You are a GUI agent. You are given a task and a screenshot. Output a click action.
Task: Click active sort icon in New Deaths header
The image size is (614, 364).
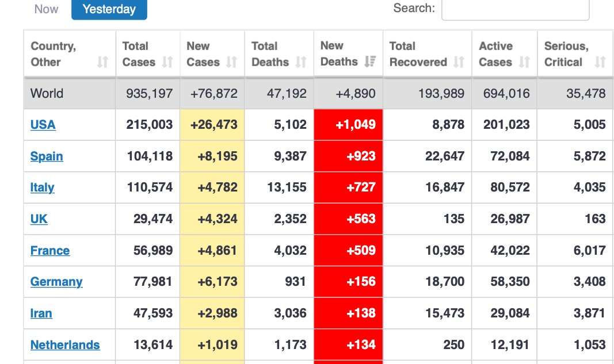tap(370, 62)
